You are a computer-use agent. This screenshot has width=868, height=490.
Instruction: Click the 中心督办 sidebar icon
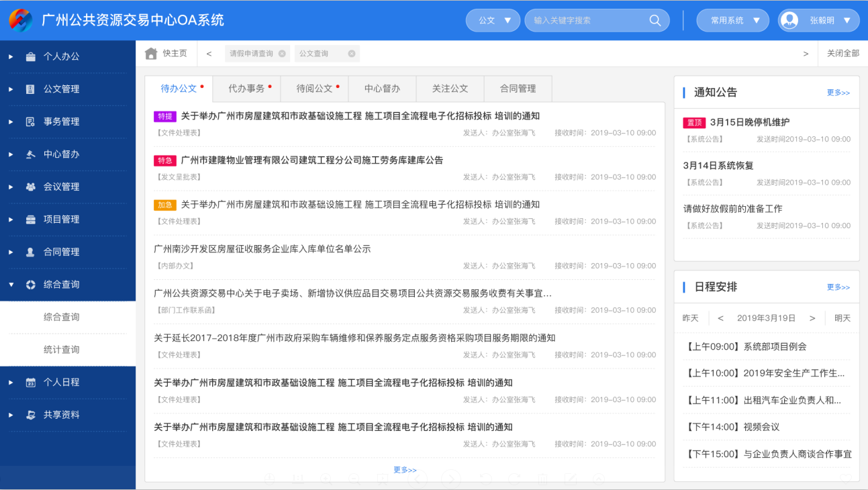pos(30,154)
